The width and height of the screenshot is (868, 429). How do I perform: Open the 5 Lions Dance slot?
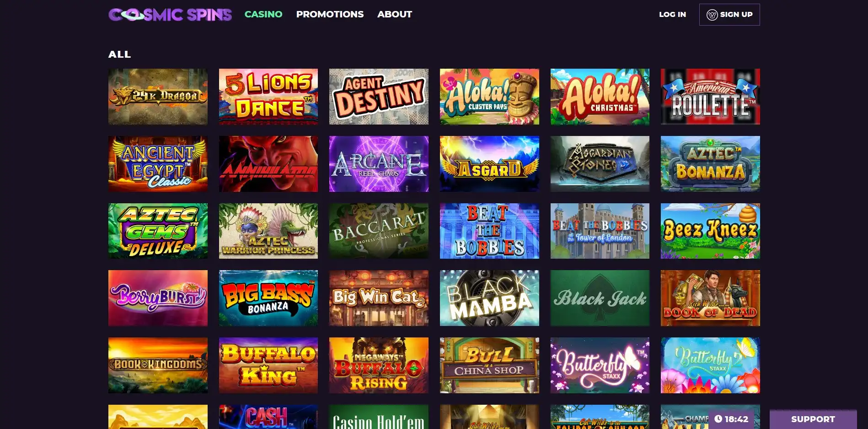(268, 97)
